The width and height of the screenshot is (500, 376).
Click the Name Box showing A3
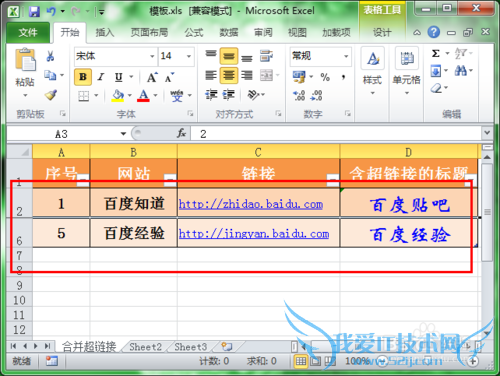click(62, 134)
